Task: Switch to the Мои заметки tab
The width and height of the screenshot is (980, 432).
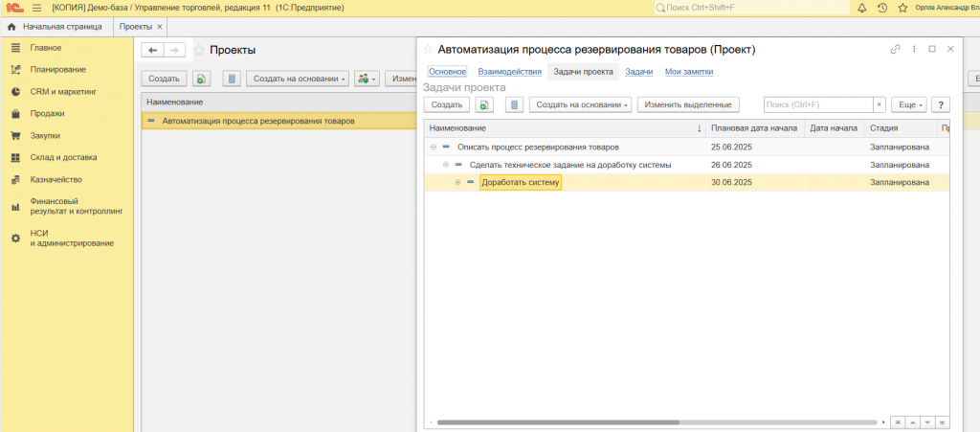Action: click(x=688, y=72)
